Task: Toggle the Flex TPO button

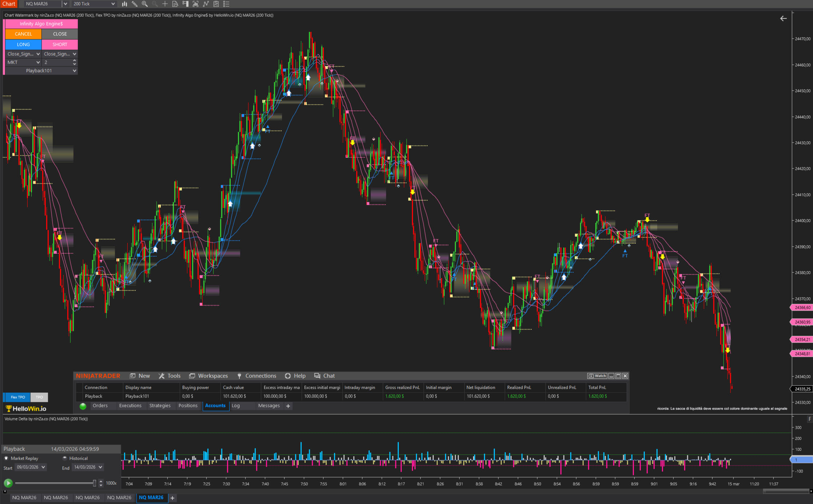Action: tap(18, 397)
